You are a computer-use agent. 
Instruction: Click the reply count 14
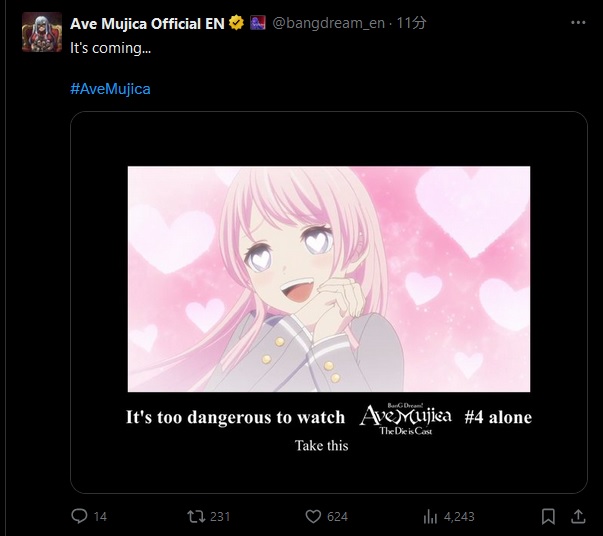[x=100, y=516]
